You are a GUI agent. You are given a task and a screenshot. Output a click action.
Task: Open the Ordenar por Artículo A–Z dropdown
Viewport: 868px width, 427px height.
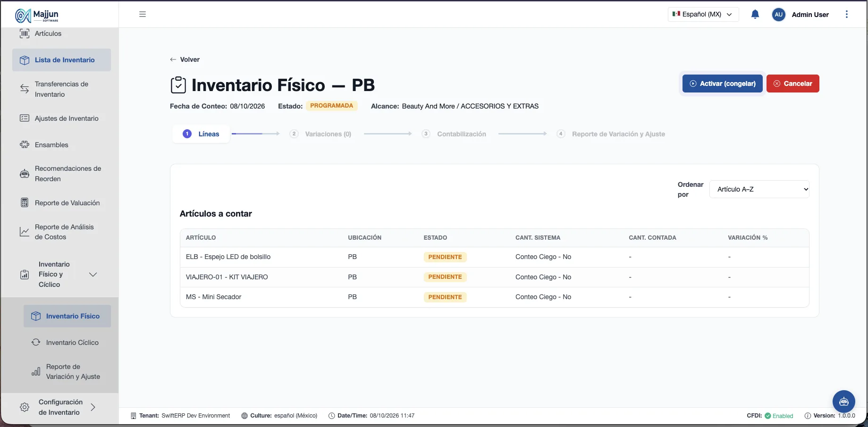(759, 189)
